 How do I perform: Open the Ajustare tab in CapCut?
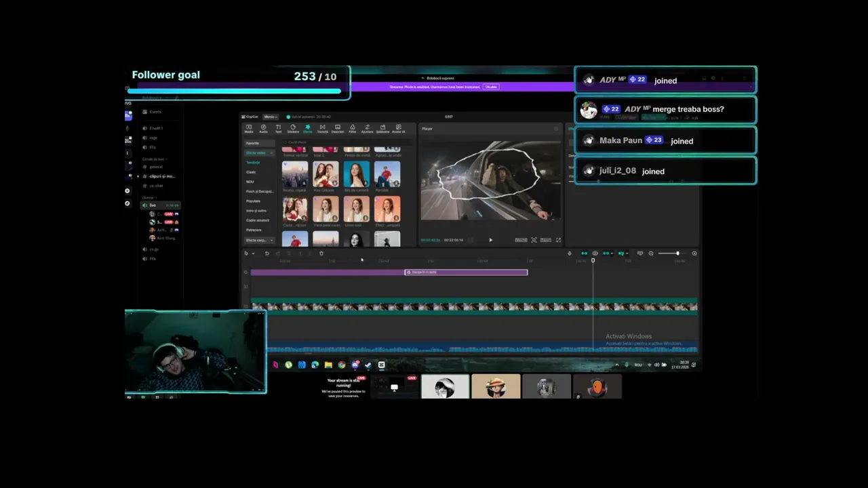coord(368,128)
